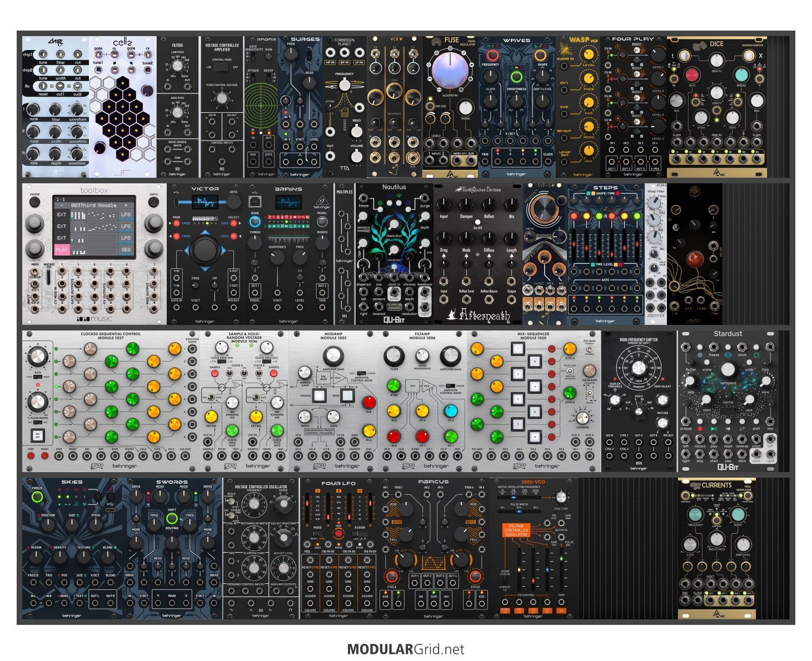
Task: Tap the plus sign beside 003Third Noodle
Action: pyautogui.click(x=126, y=205)
